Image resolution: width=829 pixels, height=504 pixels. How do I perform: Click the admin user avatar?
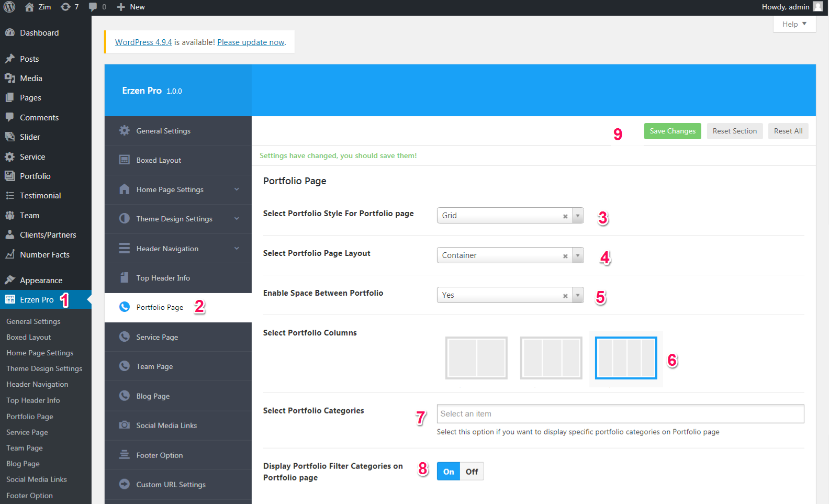click(818, 7)
